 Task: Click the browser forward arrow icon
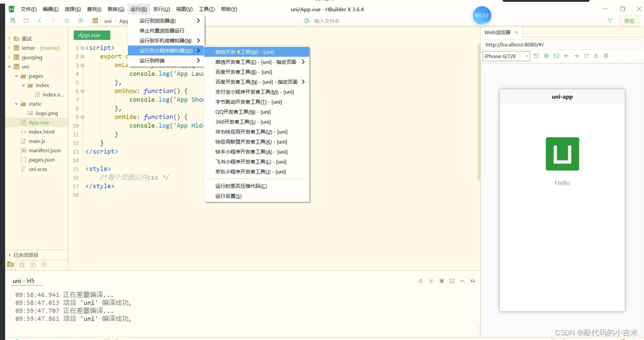(x=576, y=56)
